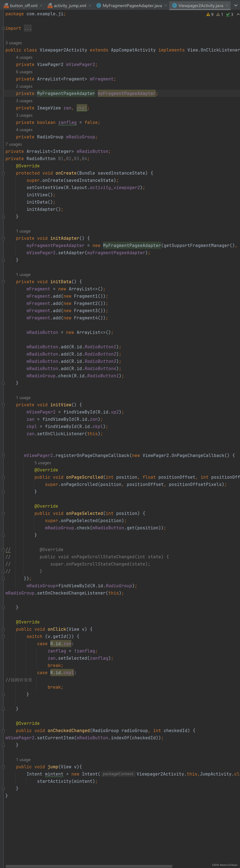Image resolution: width=240 pixels, height=868 pixels.
Task: Click the underlined zanflag variable declaration
Action: click(67, 122)
